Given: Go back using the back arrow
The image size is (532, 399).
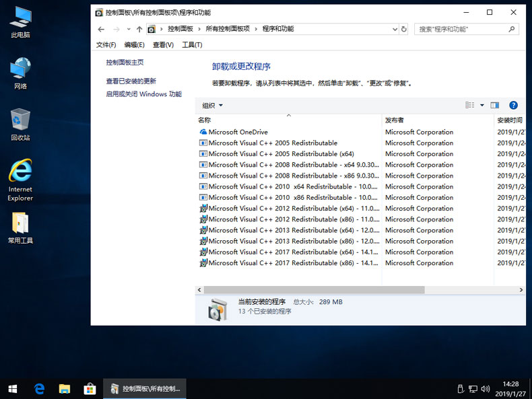Looking at the screenshot, I should pos(101,29).
